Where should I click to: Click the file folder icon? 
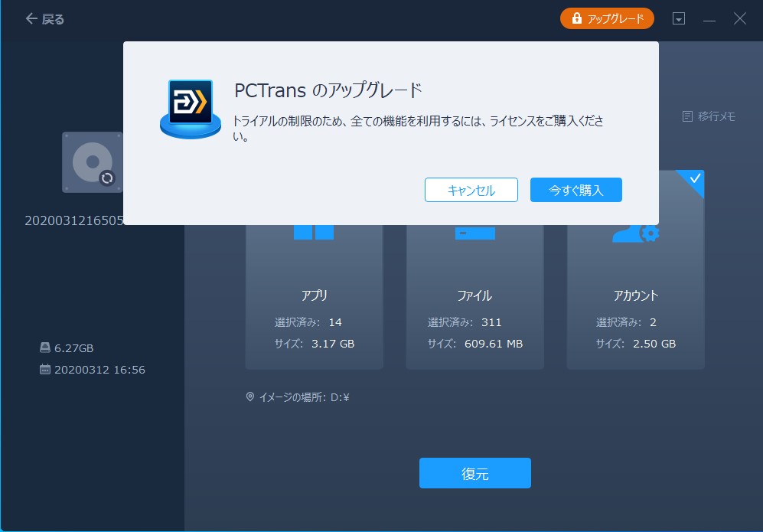click(x=475, y=233)
